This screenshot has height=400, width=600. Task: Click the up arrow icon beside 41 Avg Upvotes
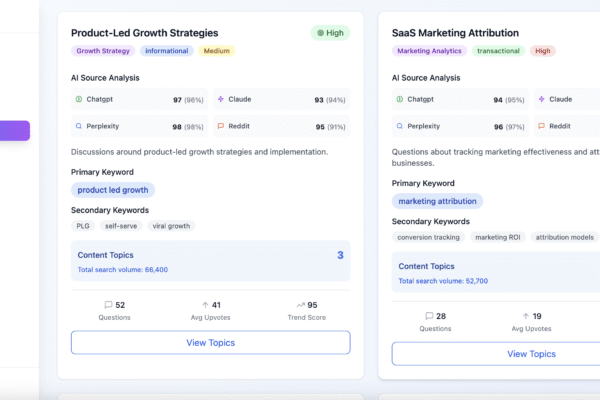point(205,305)
